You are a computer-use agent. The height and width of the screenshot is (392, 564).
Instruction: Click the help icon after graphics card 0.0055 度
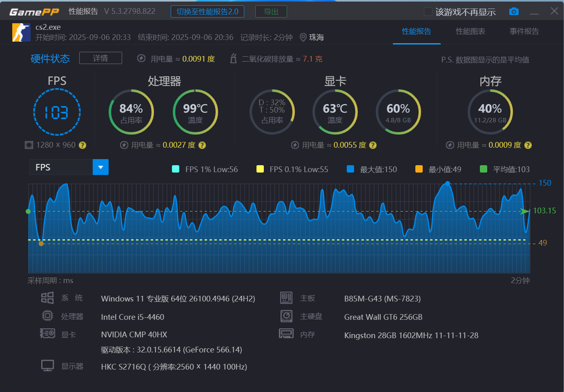click(373, 145)
